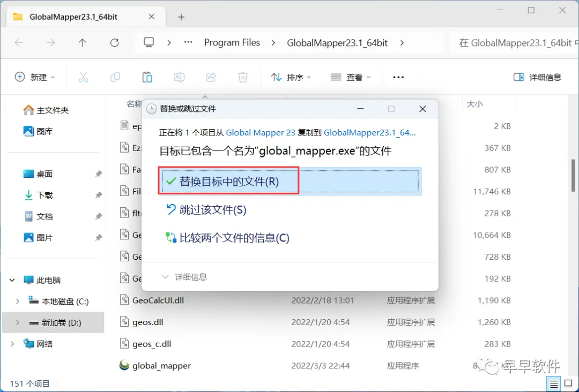Unpin 下载 using its pin icon
Image resolution: width=579 pixels, height=392 pixels.
click(x=98, y=195)
